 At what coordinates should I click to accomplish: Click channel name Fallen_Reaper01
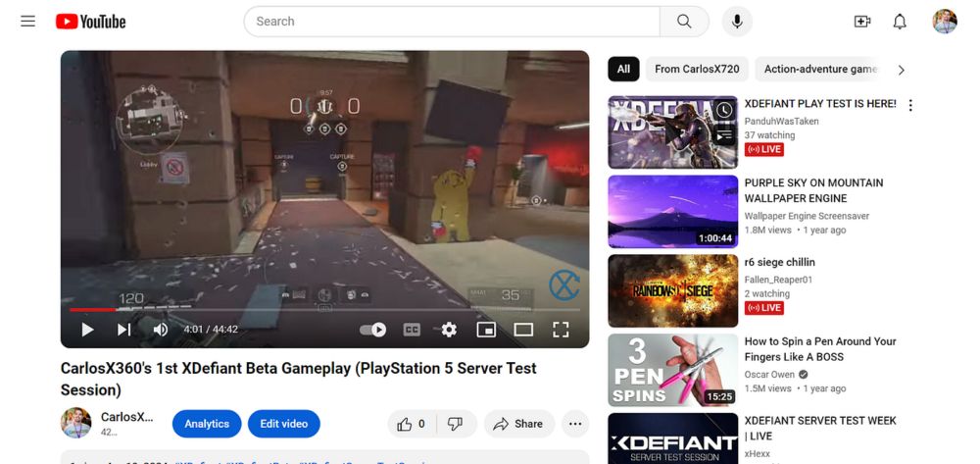click(778, 280)
